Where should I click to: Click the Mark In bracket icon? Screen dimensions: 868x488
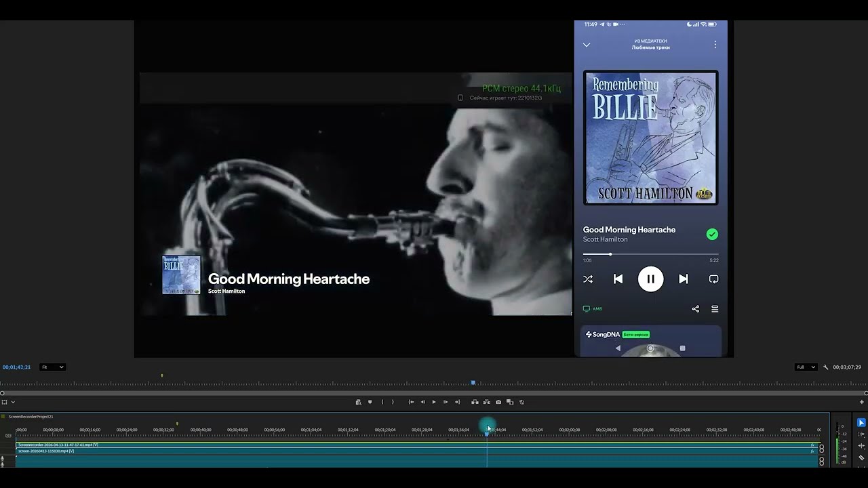click(x=382, y=402)
